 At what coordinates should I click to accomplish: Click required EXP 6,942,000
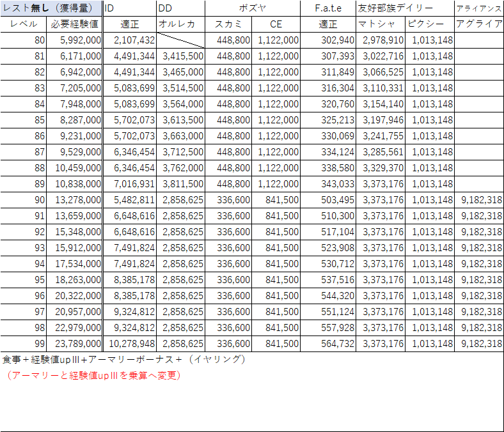74,72
